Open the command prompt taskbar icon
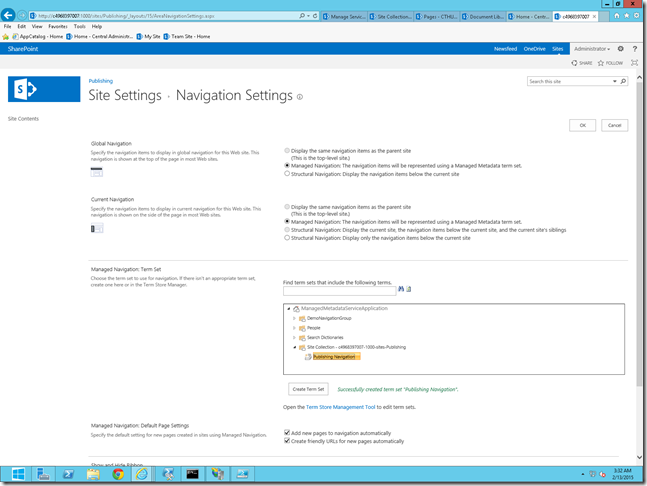The image size is (647, 486). pos(192,474)
